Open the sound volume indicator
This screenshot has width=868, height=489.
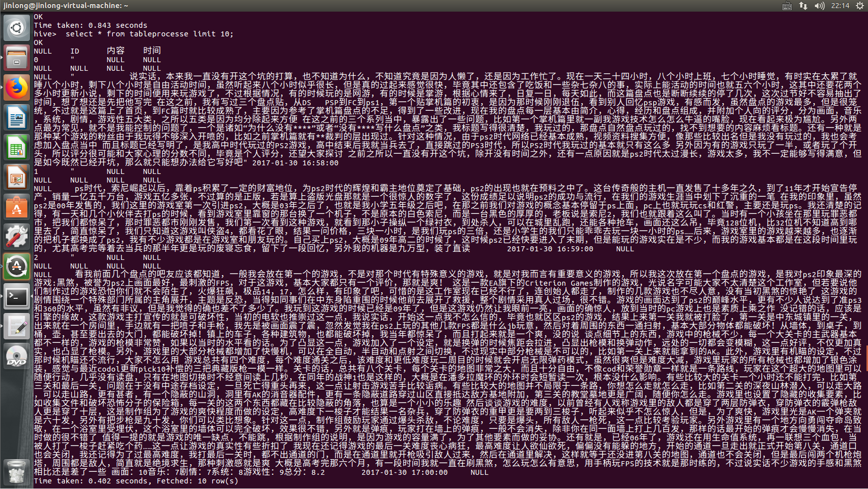pos(819,6)
